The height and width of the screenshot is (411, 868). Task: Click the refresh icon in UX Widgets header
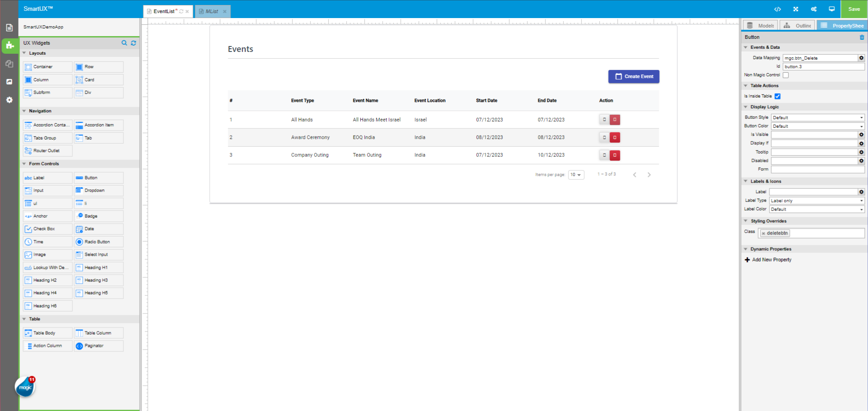pos(133,43)
